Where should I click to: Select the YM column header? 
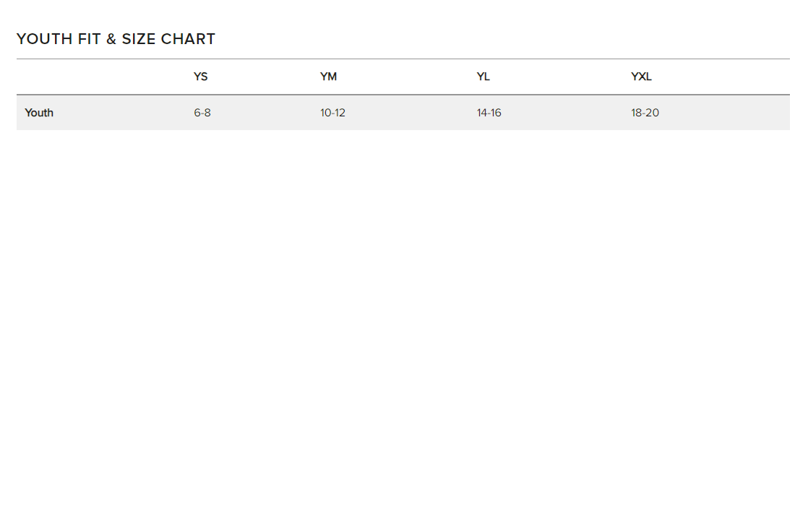[328, 77]
